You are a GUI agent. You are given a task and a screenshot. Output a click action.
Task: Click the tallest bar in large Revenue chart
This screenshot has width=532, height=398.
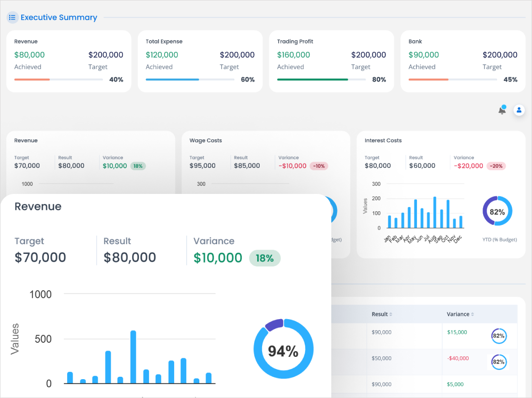(x=133, y=357)
